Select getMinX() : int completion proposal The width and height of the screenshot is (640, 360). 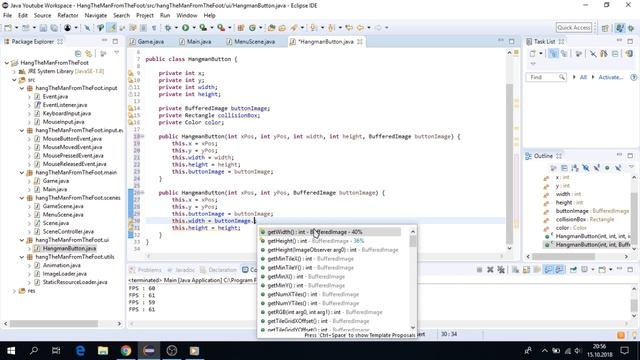click(x=330, y=276)
